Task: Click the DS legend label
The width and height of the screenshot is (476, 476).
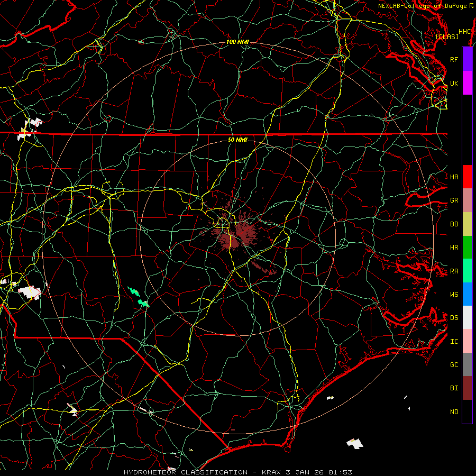Action: (x=454, y=318)
